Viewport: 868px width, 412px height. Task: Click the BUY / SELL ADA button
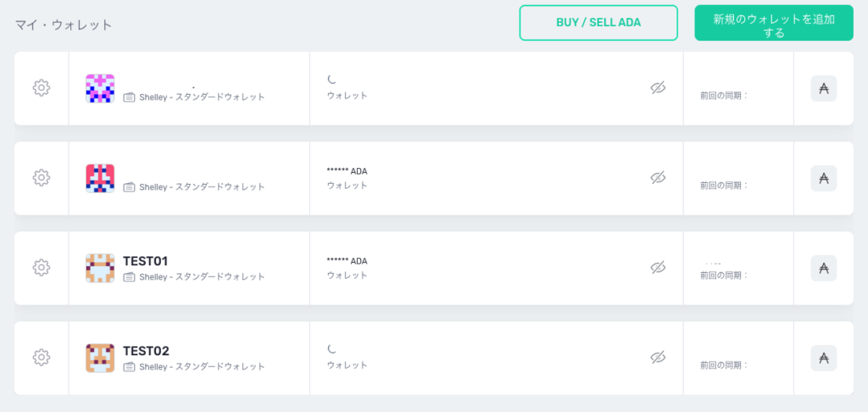click(598, 23)
